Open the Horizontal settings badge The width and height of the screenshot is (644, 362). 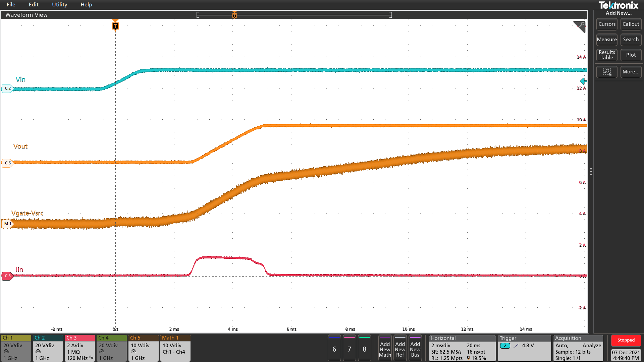click(x=462, y=348)
